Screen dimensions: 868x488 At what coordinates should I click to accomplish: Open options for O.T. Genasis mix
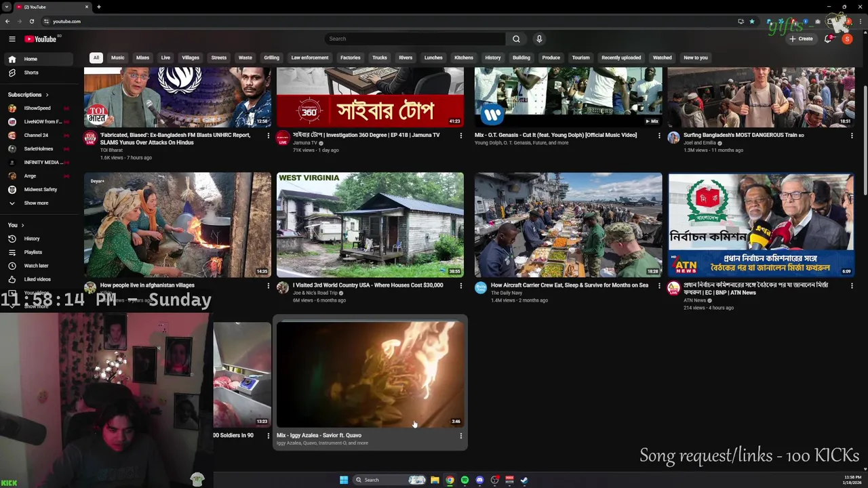pyautogui.click(x=659, y=136)
